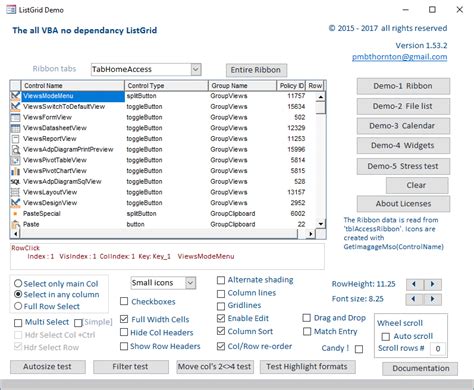
Task: Click the ViewsSwitchToDefaultView row icon
Action: 15,107
